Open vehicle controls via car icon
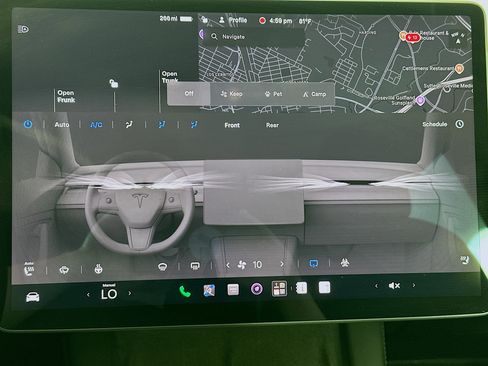488x366 pixels. (33, 296)
